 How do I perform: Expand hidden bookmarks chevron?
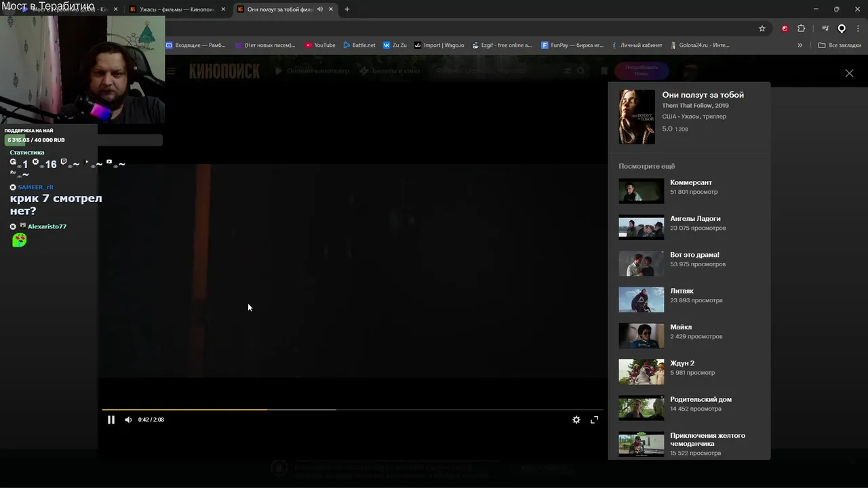(800, 45)
